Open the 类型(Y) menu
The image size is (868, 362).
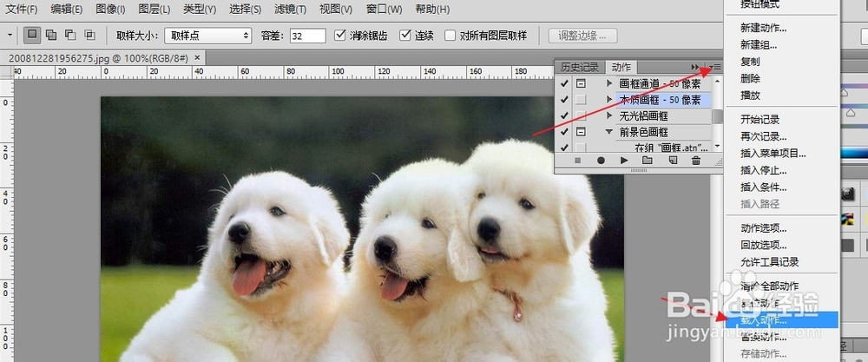pyautogui.click(x=200, y=10)
